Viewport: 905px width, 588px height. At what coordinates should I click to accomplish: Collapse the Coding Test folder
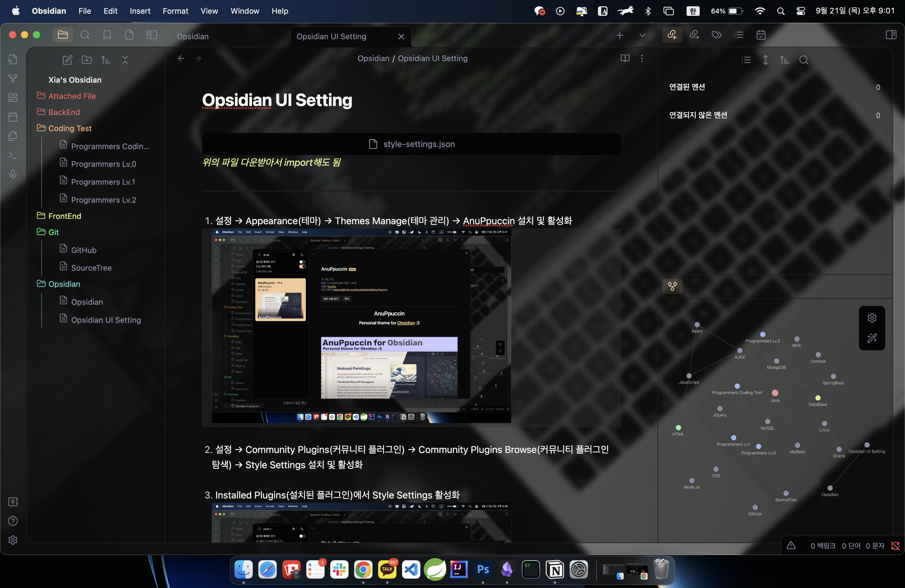click(70, 128)
